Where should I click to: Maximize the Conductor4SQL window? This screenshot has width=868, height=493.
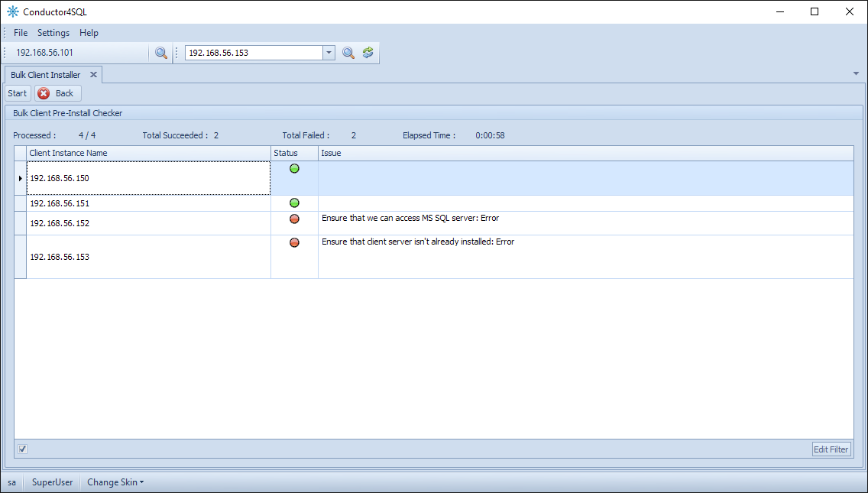(815, 11)
